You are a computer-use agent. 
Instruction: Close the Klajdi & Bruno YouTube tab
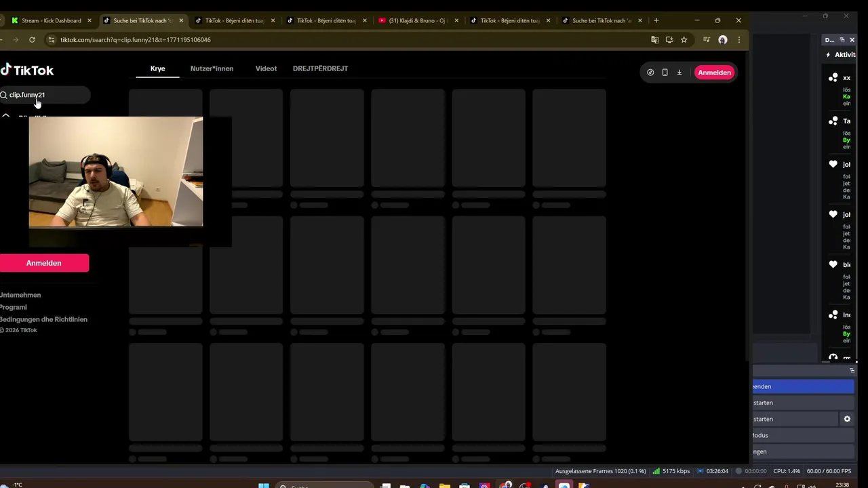(x=456, y=20)
